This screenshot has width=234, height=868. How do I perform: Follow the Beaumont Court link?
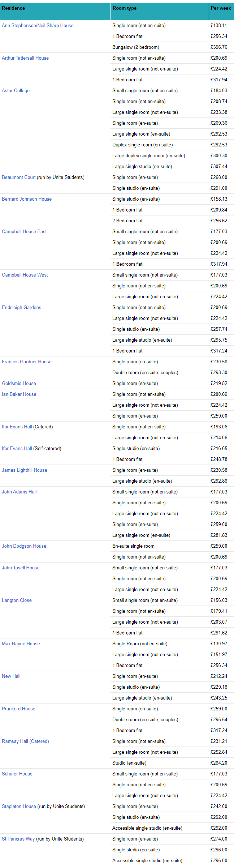click(19, 178)
